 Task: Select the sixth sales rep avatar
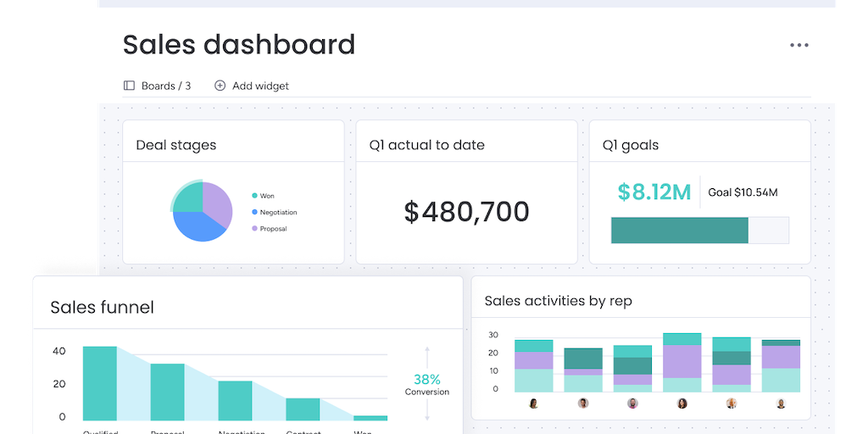(781, 403)
